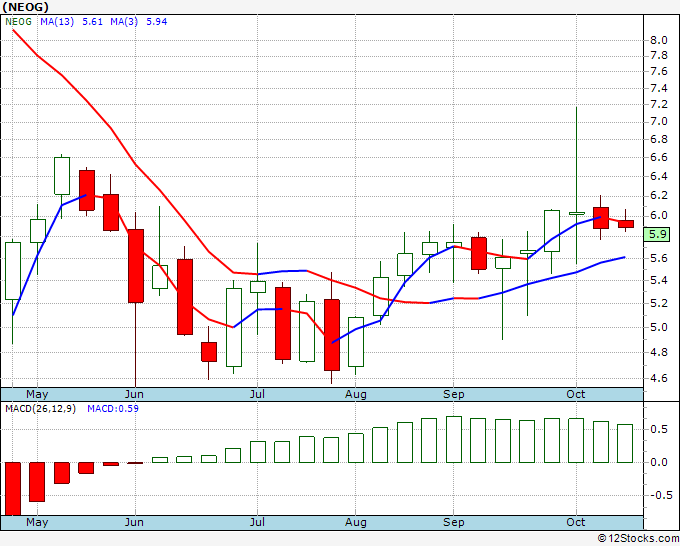This screenshot has width=680, height=546.
Task: Click the 7.4 price axis label
Action: 658,88
